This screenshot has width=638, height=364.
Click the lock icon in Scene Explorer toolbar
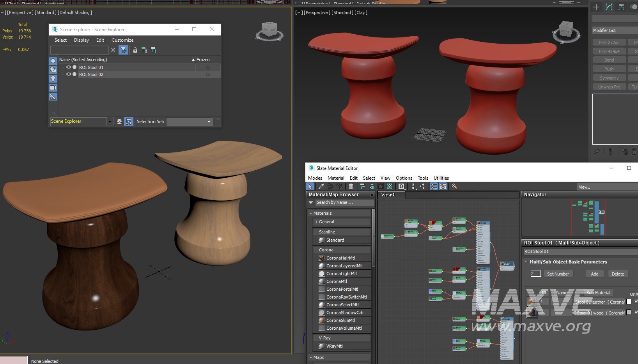point(135,50)
